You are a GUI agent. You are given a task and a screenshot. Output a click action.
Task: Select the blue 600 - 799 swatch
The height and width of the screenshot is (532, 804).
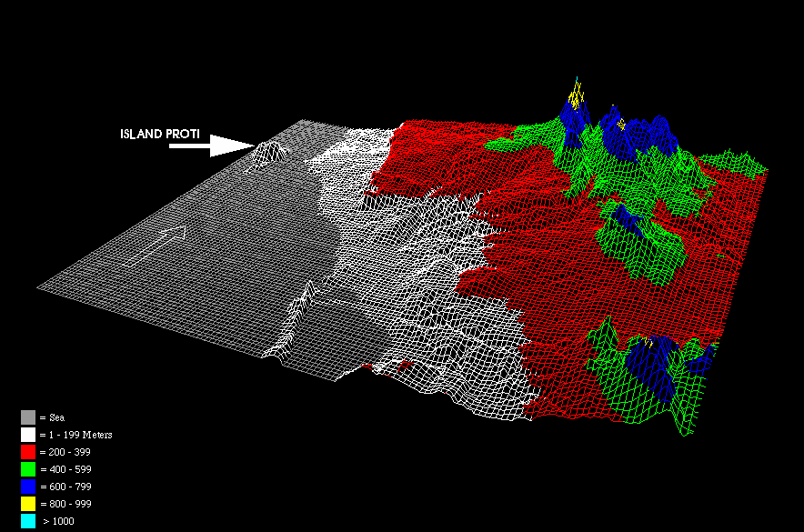pyautogui.click(x=28, y=487)
